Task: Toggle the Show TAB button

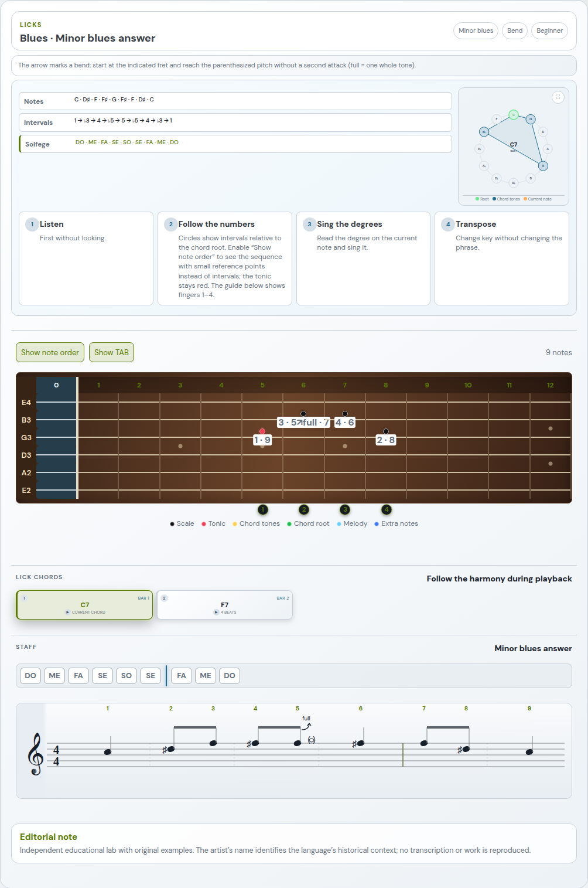Action: pos(111,352)
